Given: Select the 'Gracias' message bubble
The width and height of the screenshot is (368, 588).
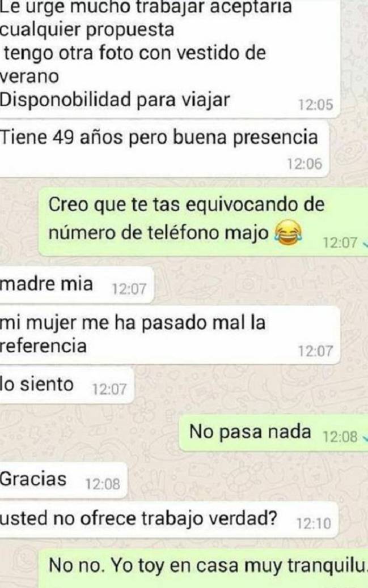Looking at the screenshot, I should pyautogui.click(x=64, y=480).
